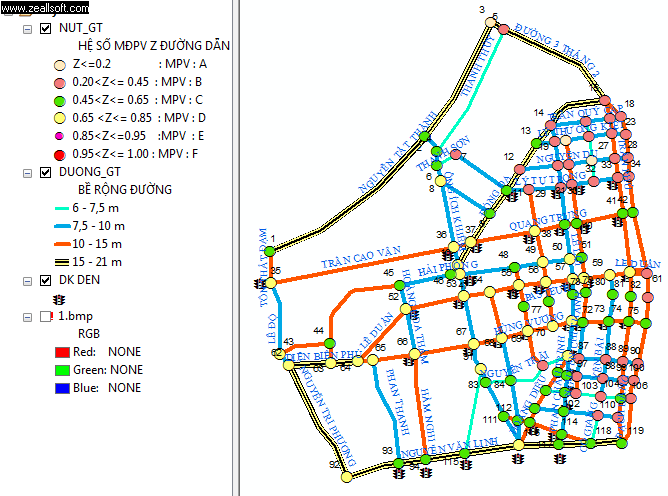Click the label 'Z<=0.2 : MPV : A'
Screen dimensions: 668x496
pos(139,64)
